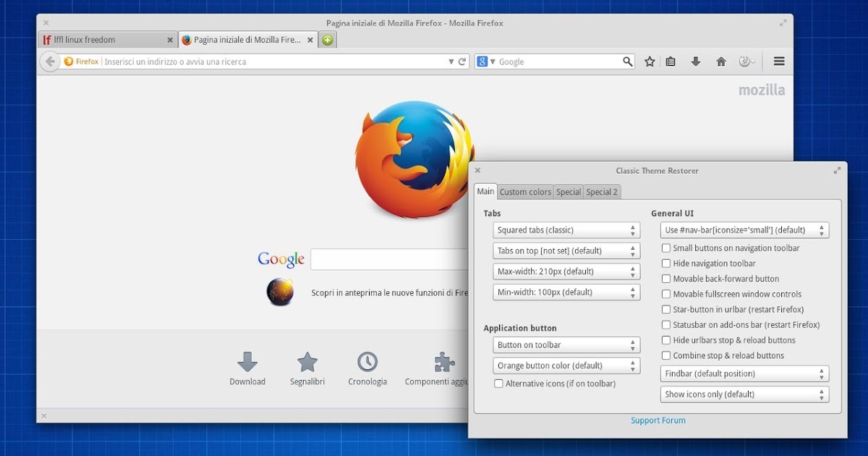Expand 'Show icons only (default)' dropdown
868x456 pixels.
pos(744,394)
